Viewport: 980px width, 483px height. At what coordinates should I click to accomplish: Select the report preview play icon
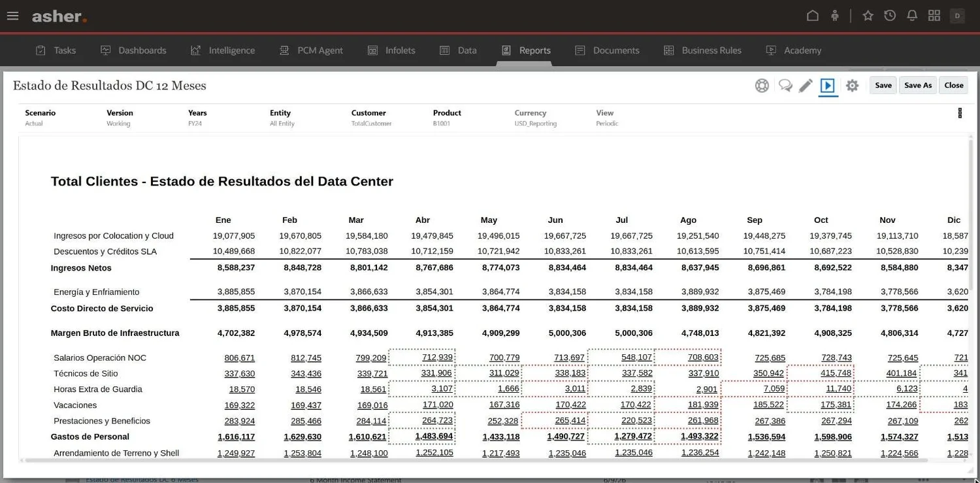(x=828, y=86)
